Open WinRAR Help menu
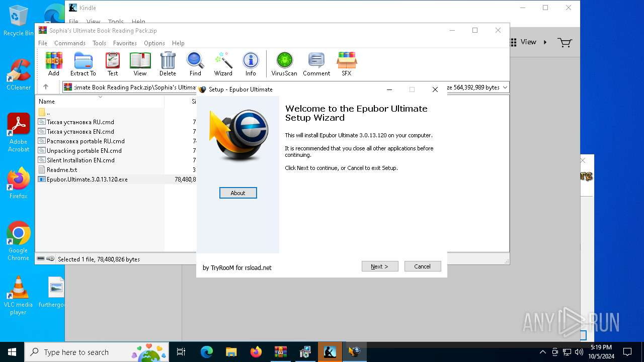This screenshot has width=644, height=362. 178,43
